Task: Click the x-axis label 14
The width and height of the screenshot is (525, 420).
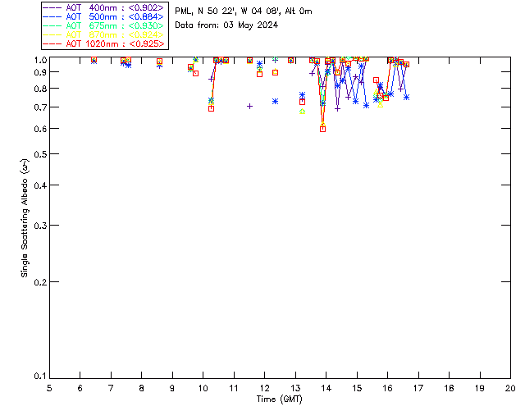Action: coord(326,388)
